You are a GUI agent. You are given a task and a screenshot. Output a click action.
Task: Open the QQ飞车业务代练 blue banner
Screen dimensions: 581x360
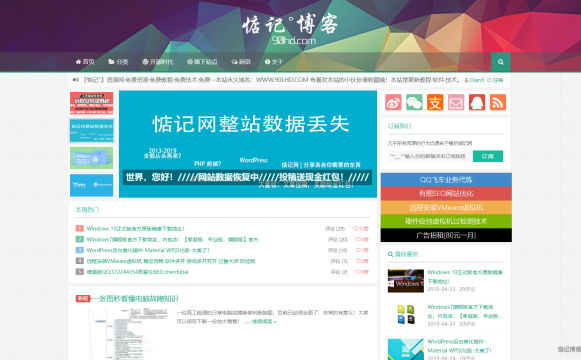click(x=446, y=180)
